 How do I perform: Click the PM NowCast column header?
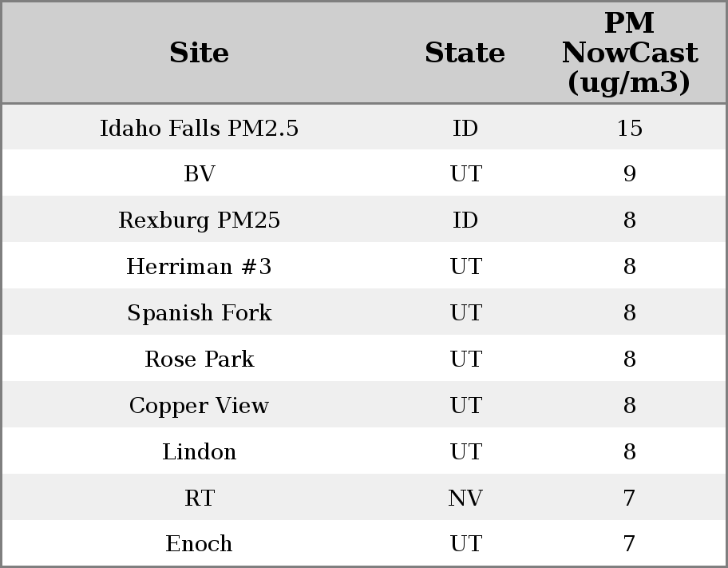click(x=629, y=53)
